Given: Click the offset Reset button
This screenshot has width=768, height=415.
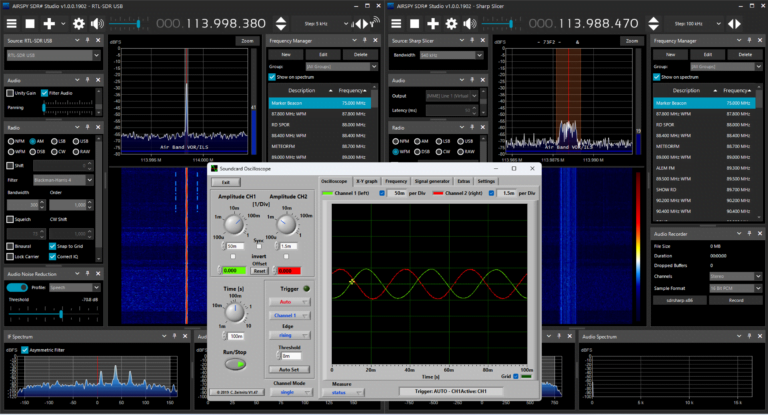Looking at the screenshot, I should [259, 270].
